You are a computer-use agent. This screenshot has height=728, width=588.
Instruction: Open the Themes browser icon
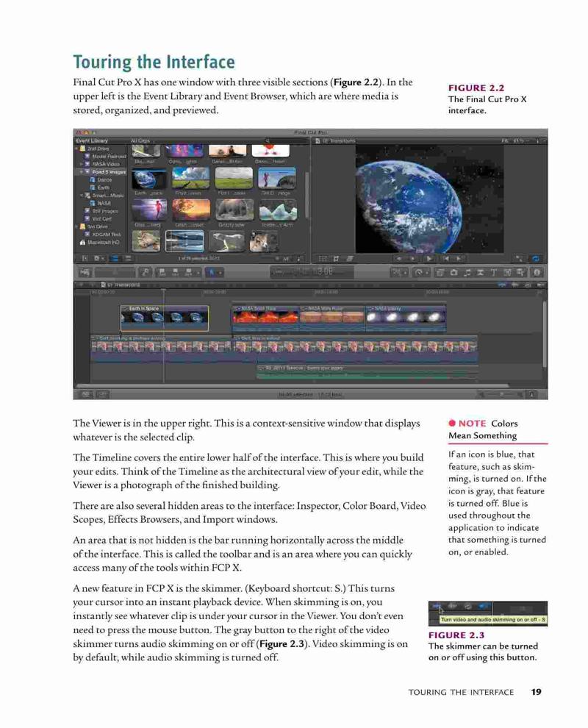pos(520,273)
